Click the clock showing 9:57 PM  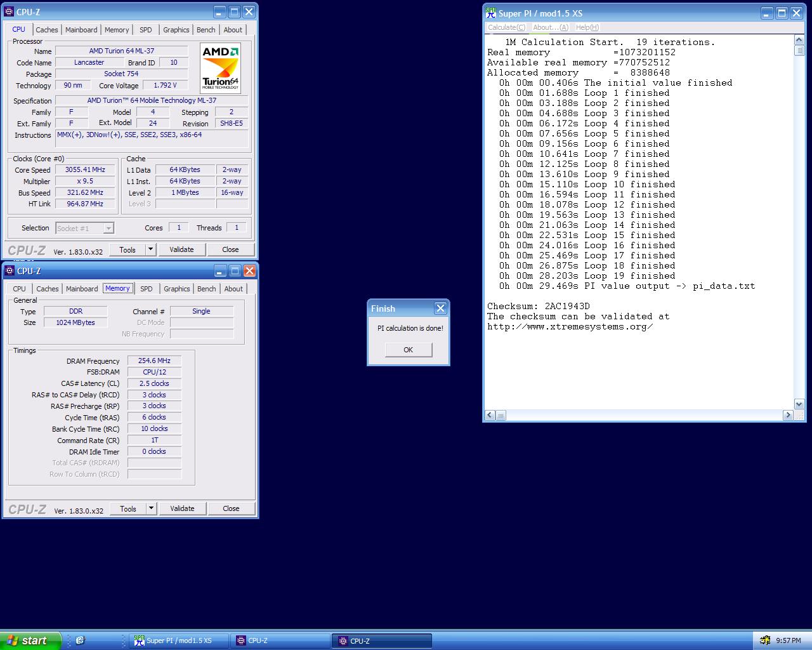click(x=789, y=640)
